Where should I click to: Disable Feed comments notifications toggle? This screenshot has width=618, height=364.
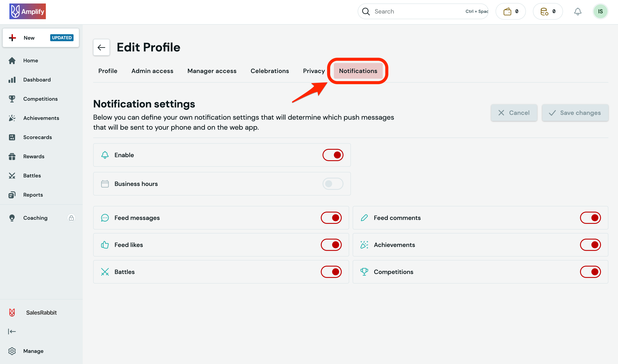tap(590, 218)
